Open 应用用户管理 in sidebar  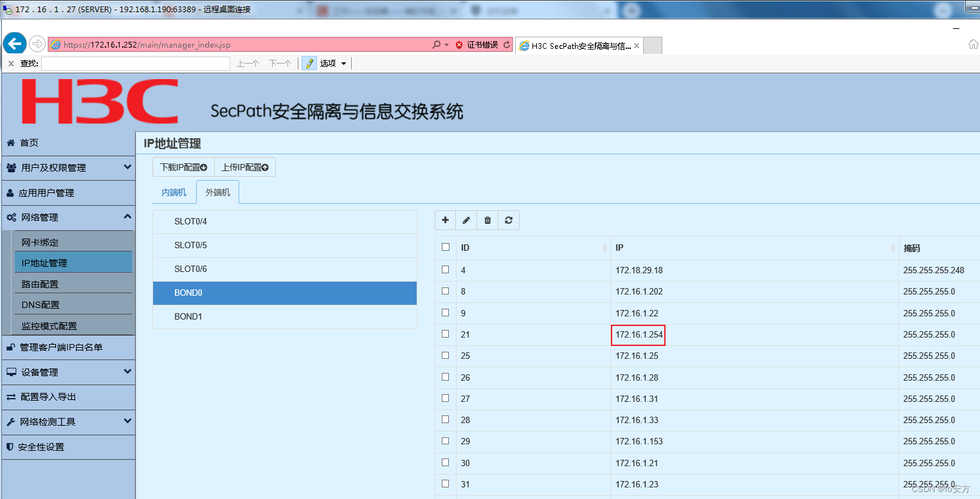68,193
